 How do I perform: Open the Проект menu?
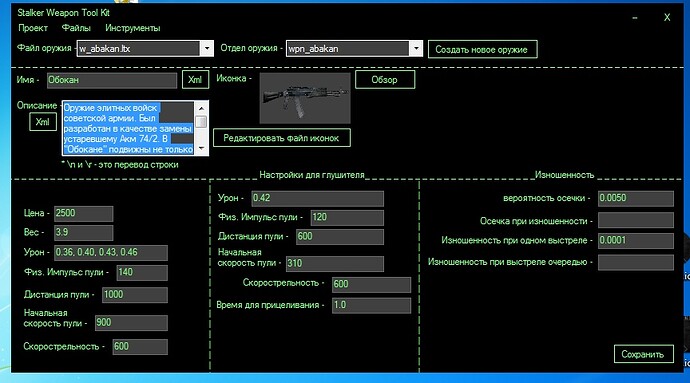(x=33, y=28)
